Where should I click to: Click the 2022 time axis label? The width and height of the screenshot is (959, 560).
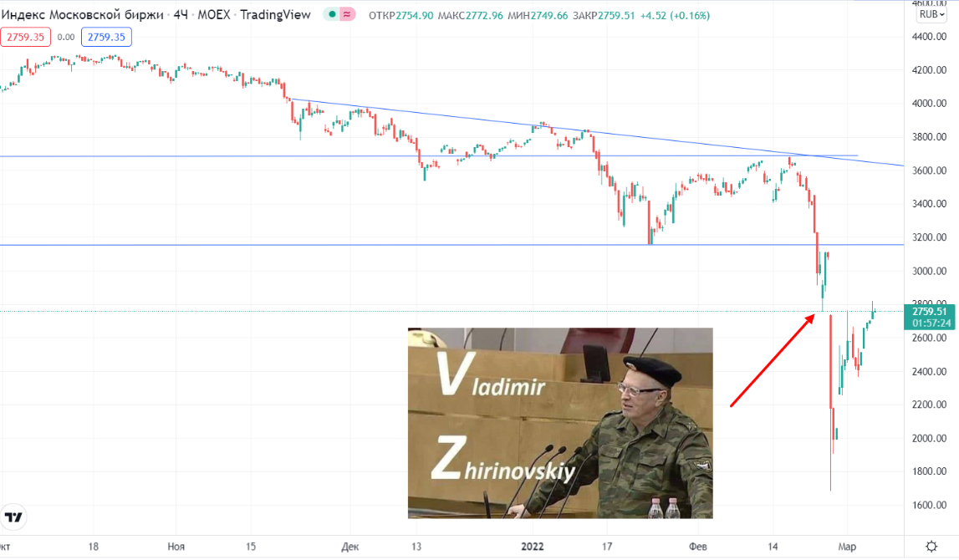532,547
